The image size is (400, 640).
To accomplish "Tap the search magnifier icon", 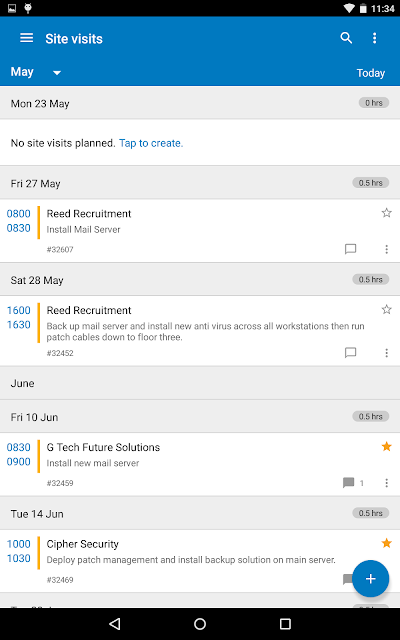I will coord(346,38).
